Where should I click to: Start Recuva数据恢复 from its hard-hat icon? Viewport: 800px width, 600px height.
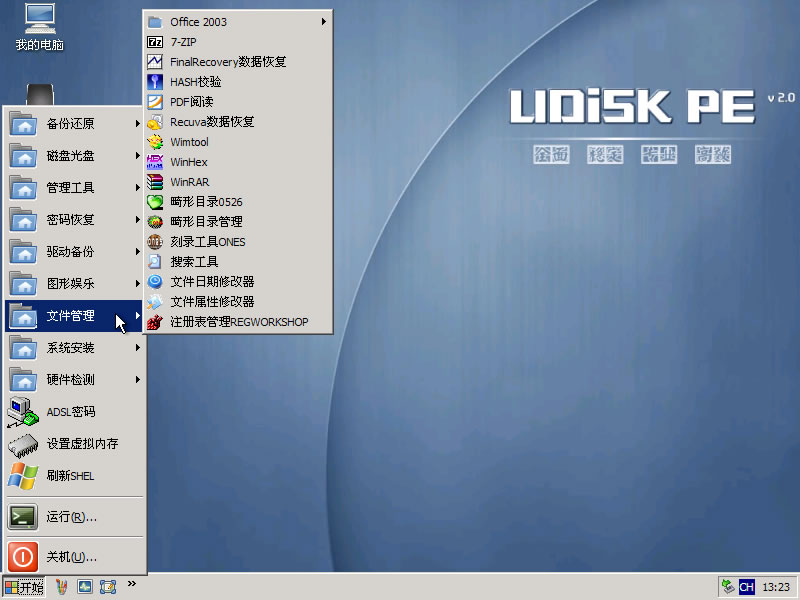click(x=155, y=122)
